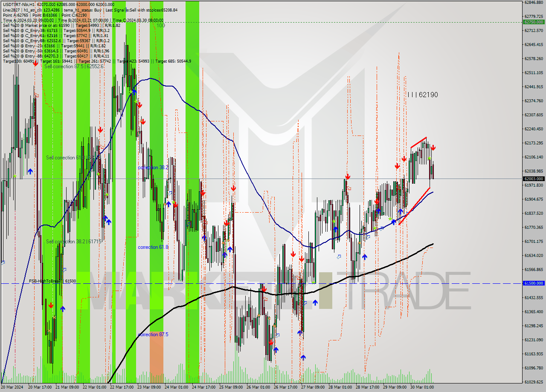Click the current price tag 62003.000
This screenshot has width=546, height=392.
[x=534, y=179]
